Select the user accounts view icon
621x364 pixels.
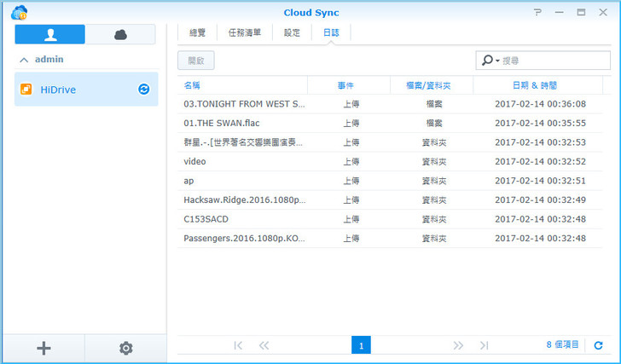coord(50,34)
